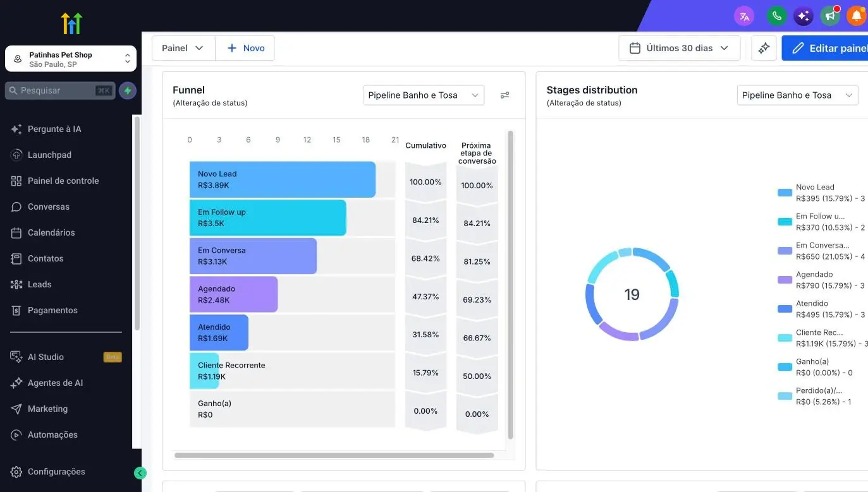
Task: Click the sidebar vertical scrollbar
Action: [137, 223]
